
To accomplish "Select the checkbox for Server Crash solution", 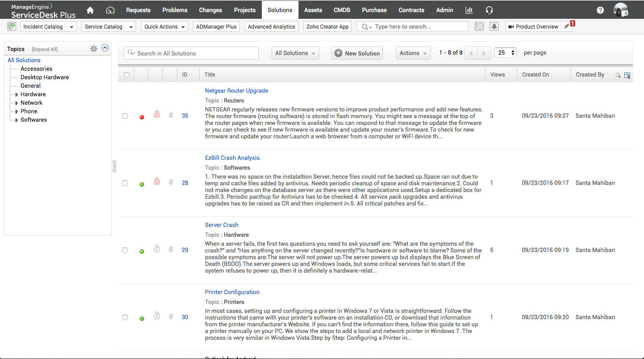I will pos(125,250).
